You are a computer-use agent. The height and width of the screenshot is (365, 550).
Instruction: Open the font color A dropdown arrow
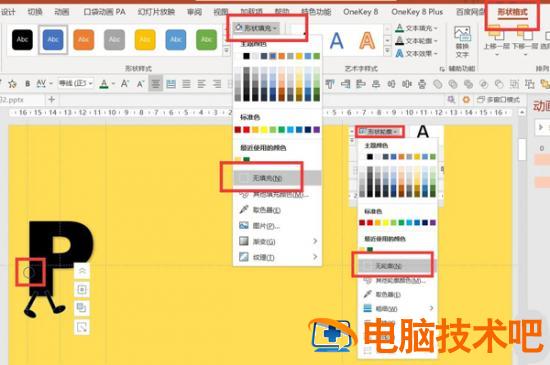pyautogui.click(x=113, y=84)
